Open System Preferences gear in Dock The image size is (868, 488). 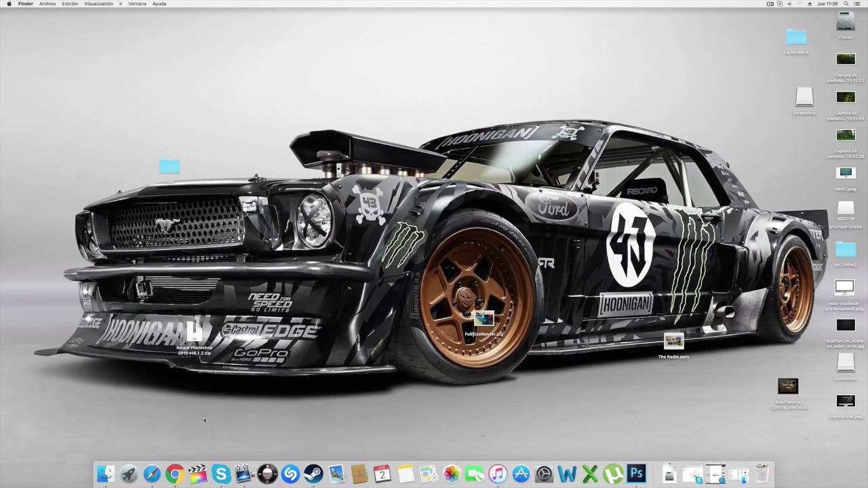(x=544, y=474)
